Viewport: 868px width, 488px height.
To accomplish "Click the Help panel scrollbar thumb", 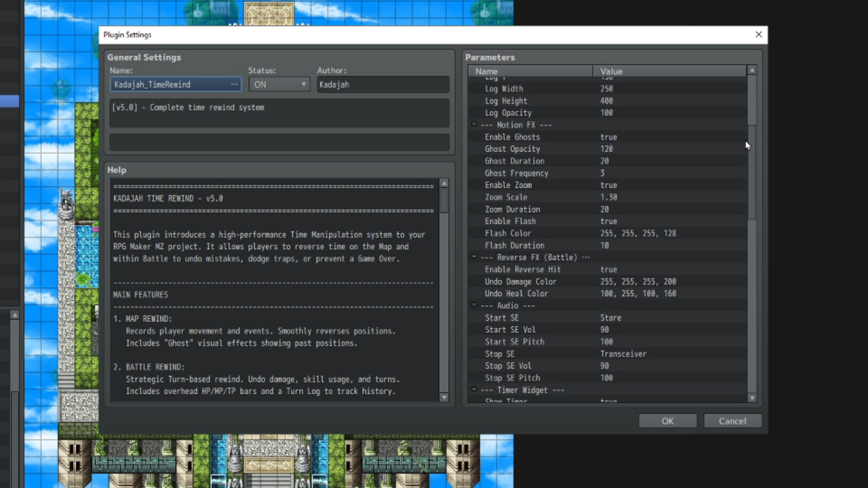I will (x=444, y=201).
